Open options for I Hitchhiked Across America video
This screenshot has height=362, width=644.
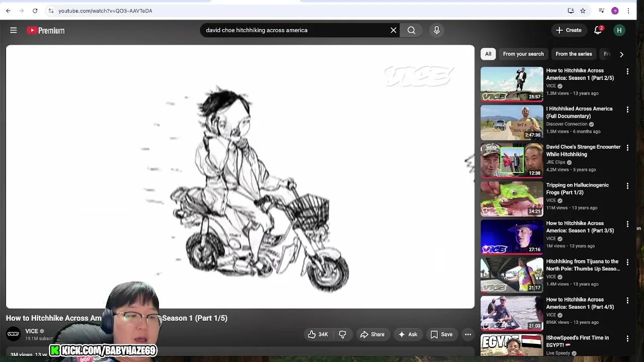coord(627,110)
